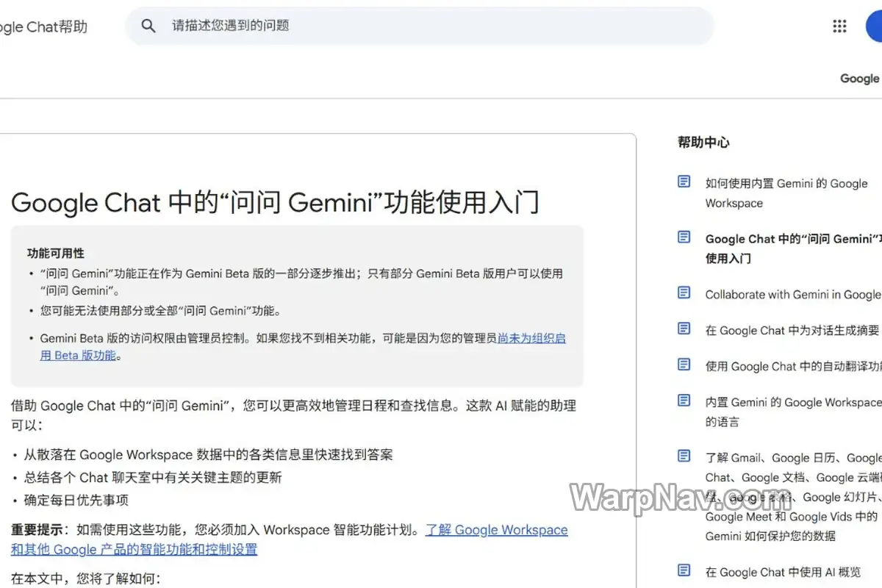Image resolution: width=882 pixels, height=588 pixels.
Task: Open "在 Google Chat 中为对话生成摘要" article
Action: click(x=792, y=331)
